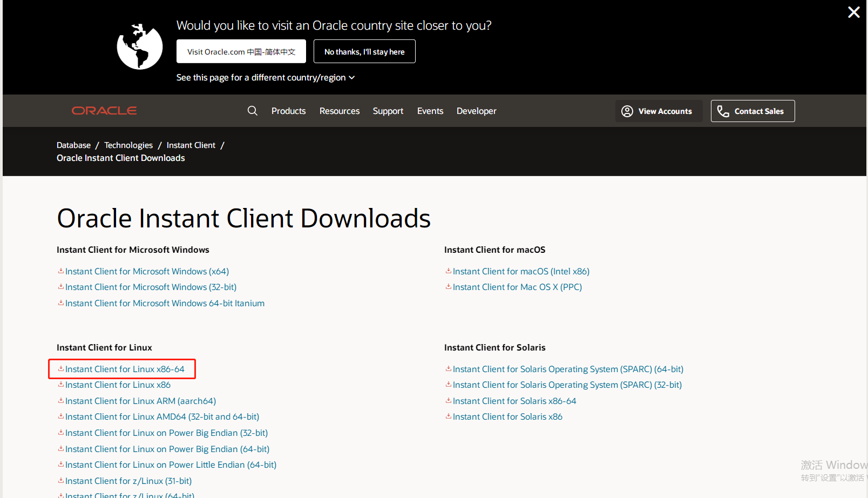The width and height of the screenshot is (868, 498).
Task: Click the Oracle logo
Action: (104, 110)
